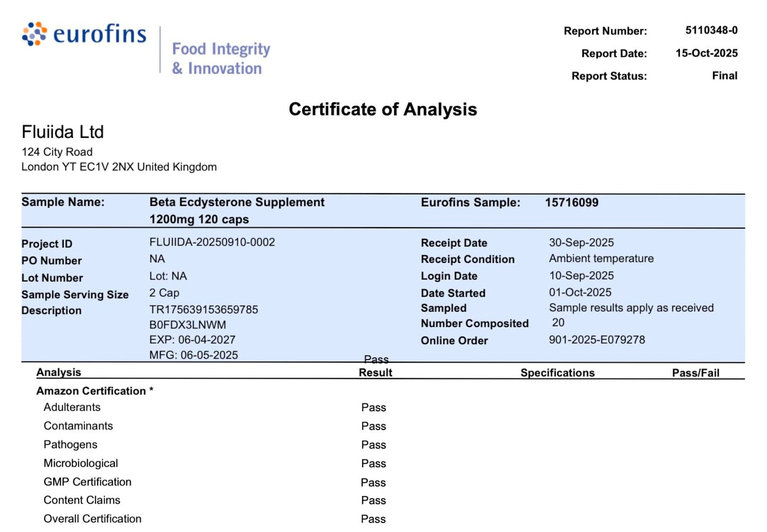The height and width of the screenshot is (532, 767).
Task: Select the "Pass" result for Microbiological
Action: coord(374,464)
